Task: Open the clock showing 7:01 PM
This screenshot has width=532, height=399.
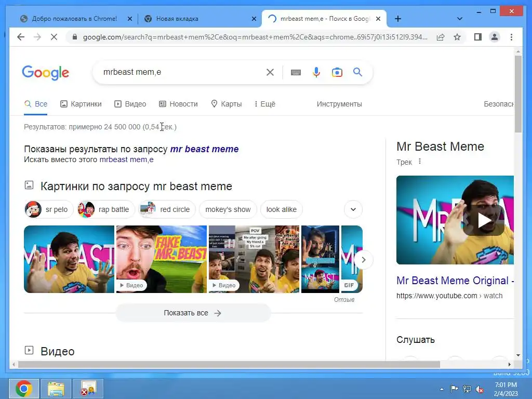Action: (506, 389)
